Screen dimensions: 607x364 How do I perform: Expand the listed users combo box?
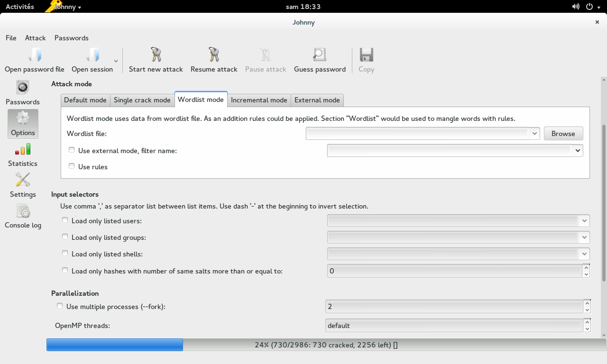[x=584, y=221]
